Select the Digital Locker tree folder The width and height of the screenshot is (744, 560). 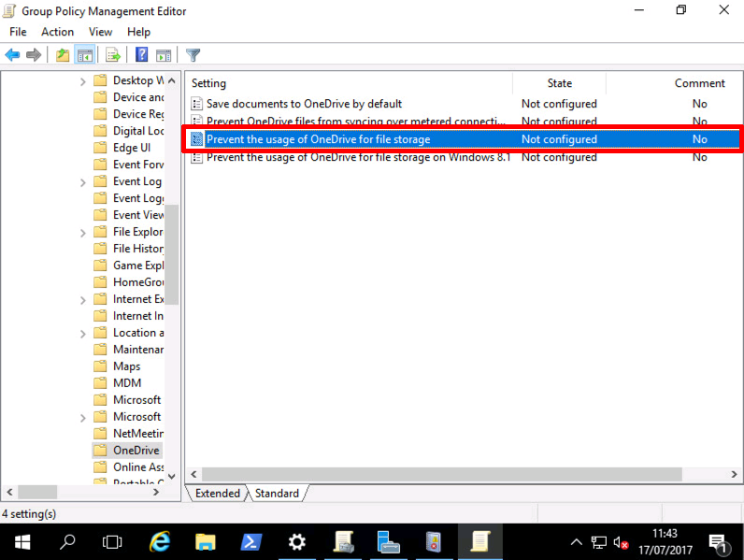[138, 131]
